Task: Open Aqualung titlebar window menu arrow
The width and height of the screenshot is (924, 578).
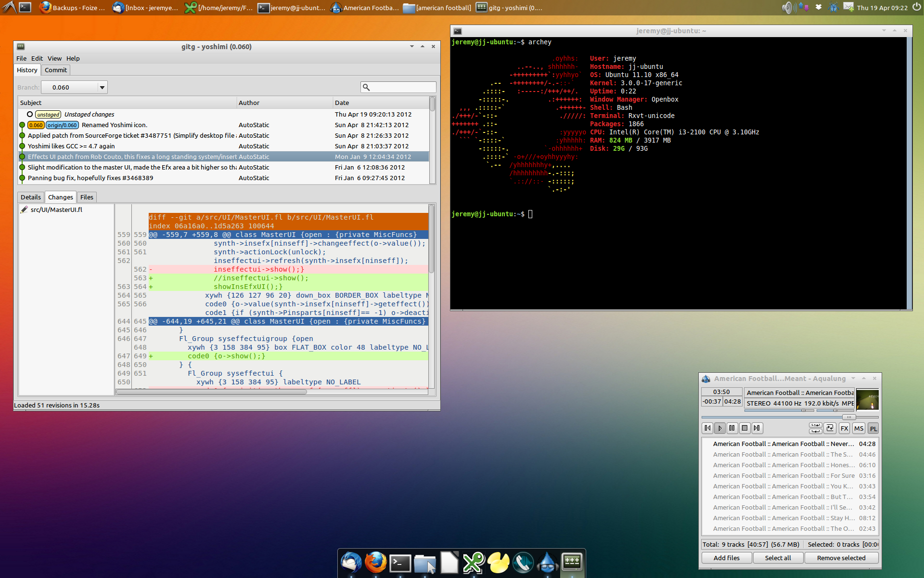Action: point(853,379)
